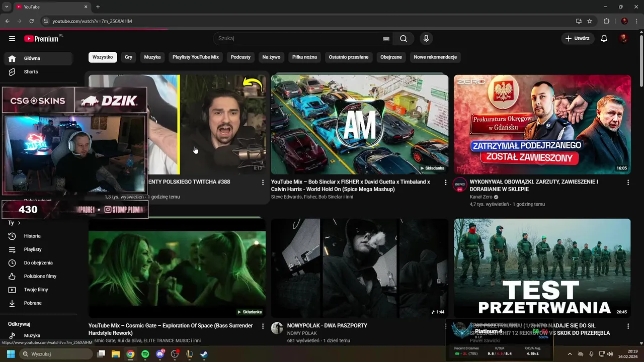Open Windows Start menu

point(11,354)
